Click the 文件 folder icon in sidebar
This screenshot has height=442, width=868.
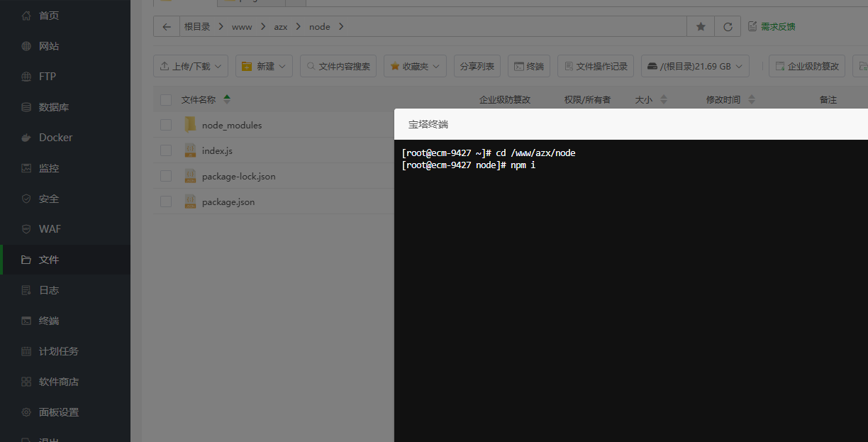point(26,260)
